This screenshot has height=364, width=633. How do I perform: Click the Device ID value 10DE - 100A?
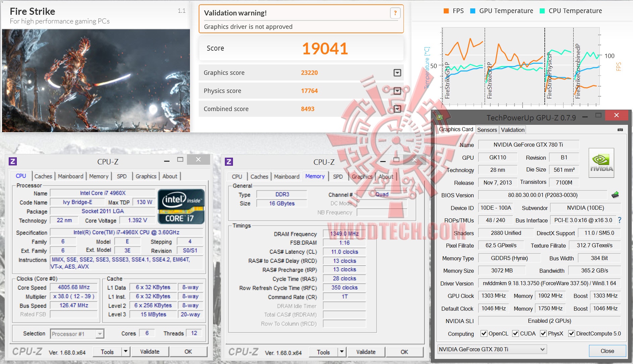(x=496, y=208)
